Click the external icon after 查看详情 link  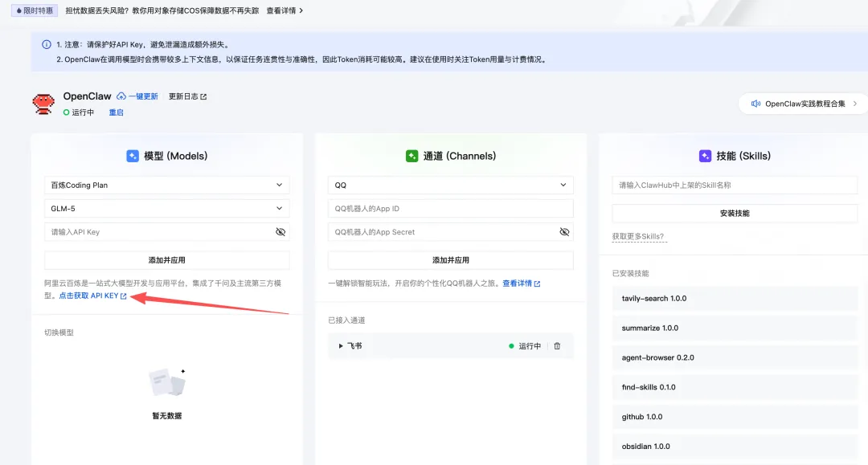coord(537,283)
